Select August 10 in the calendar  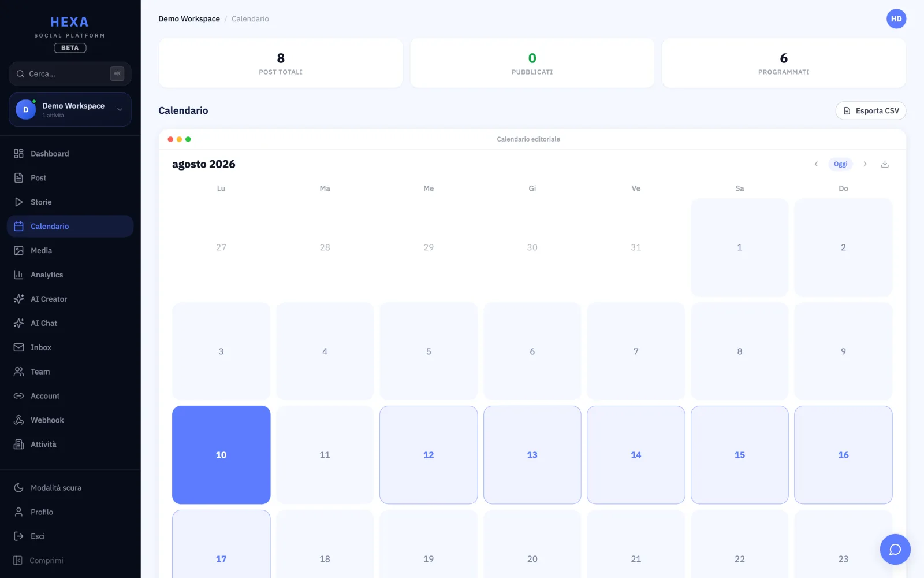pyautogui.click(x=221, y=455)
